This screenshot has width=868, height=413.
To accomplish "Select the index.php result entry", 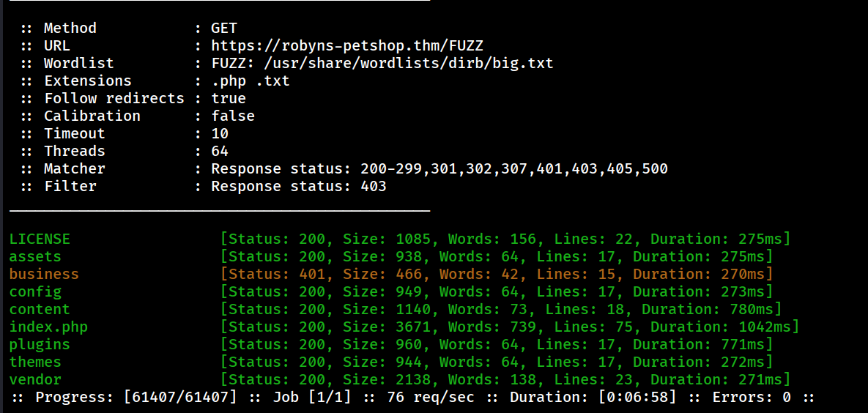I will (48, 327).
